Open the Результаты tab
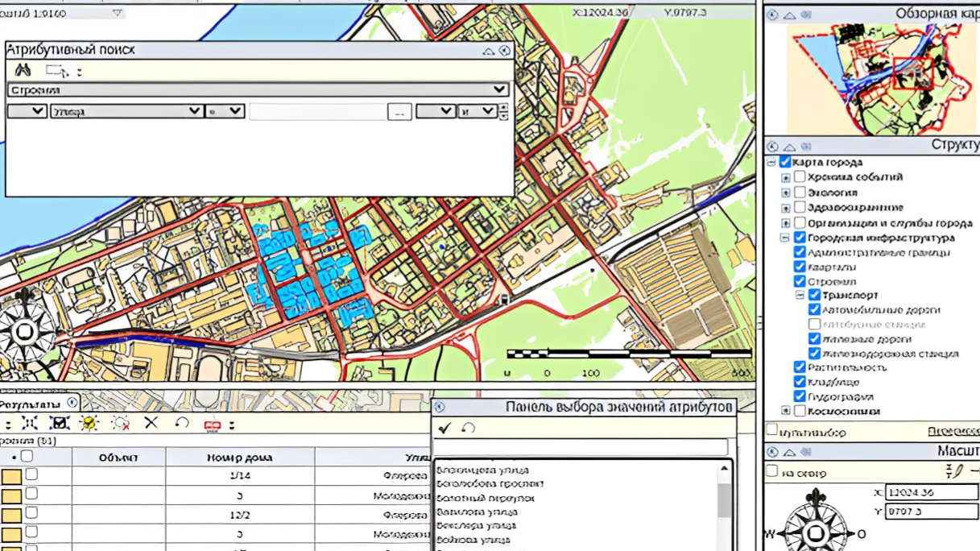The width and height of the screenshot is (980, 551). tap(31, 404)
